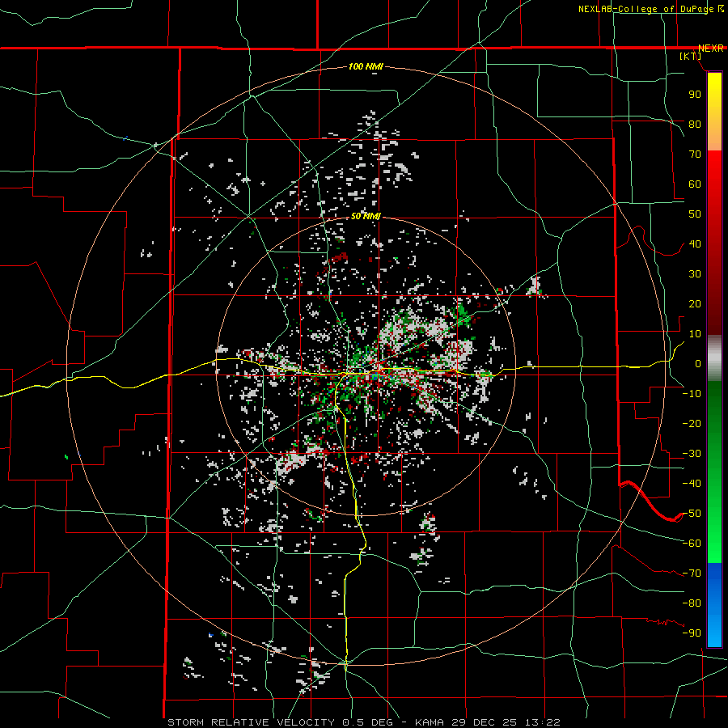The height and width of the screenshot is (728, 728).
Task: Click the 13:22 timestamp in the caption
Action: [544, 722]
